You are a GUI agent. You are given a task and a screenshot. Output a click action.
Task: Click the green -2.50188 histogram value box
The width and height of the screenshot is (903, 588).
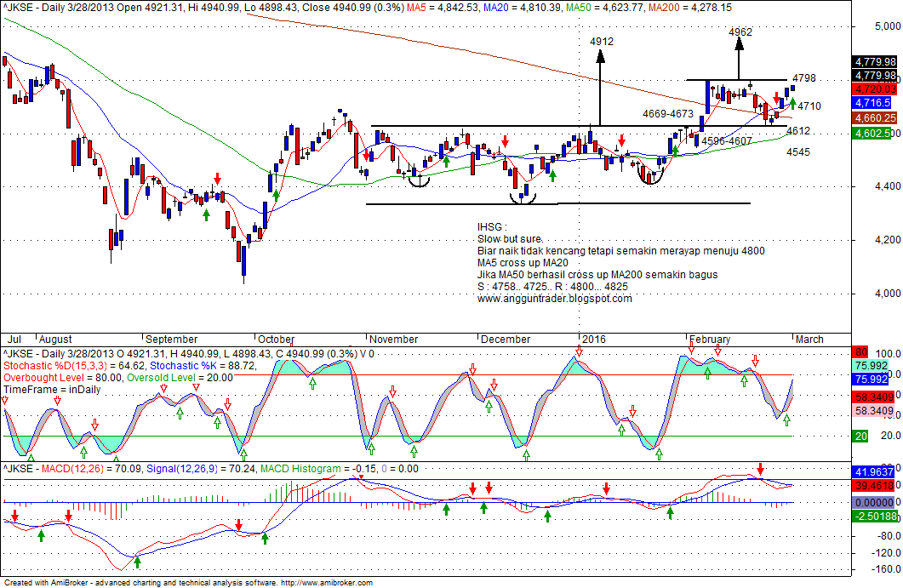[x=876, y=516]
